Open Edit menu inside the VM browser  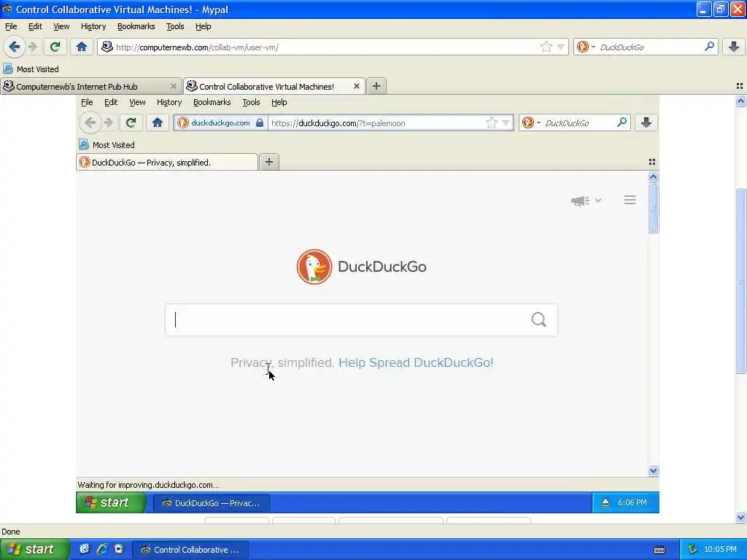pyautogui.click(x=111, y=102)
